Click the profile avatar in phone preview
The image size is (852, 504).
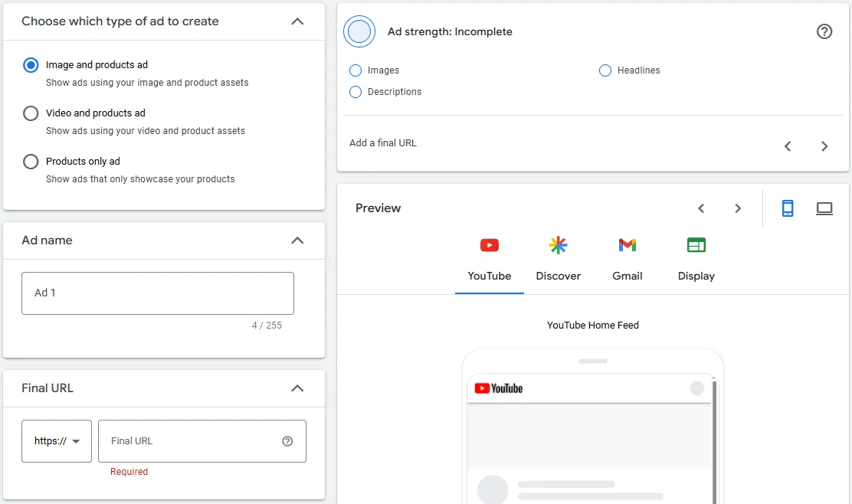coord(696,388)
